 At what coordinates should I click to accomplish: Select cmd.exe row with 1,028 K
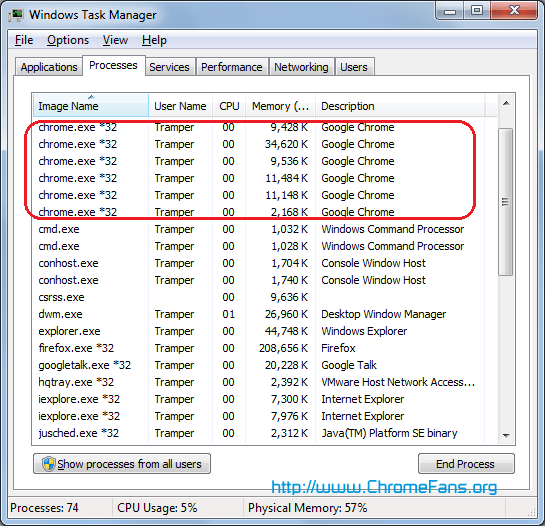tap(258, 246)
